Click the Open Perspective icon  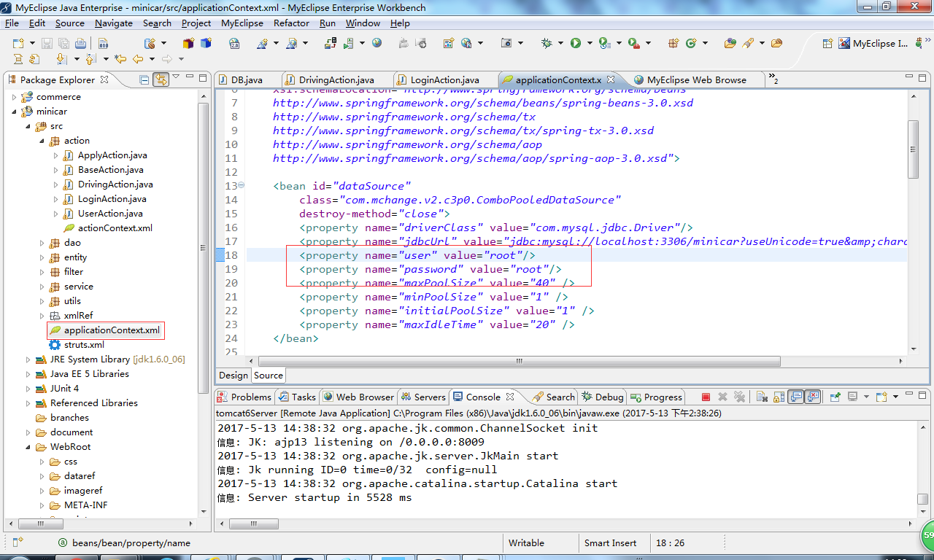point(827,44)
